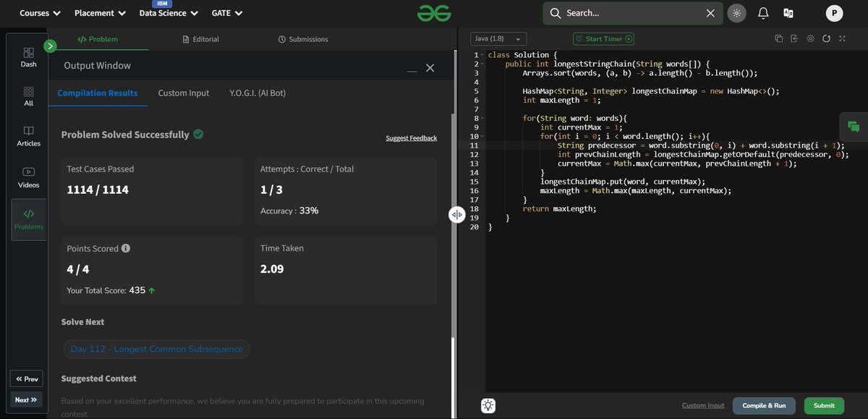Close the Output Window

click(430, 67)
